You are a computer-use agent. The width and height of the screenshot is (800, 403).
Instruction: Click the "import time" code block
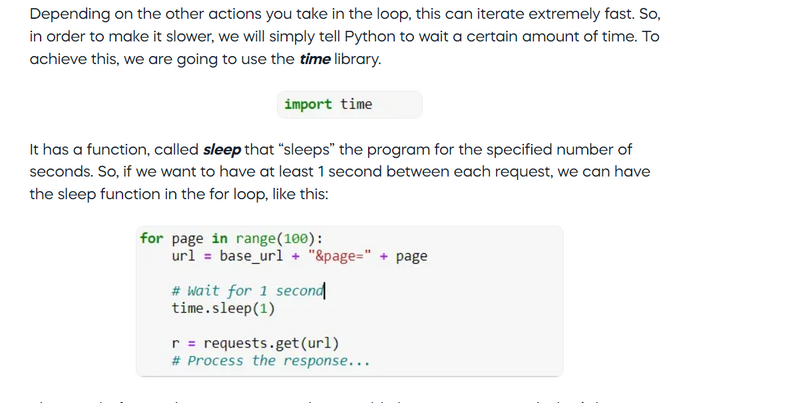[x=349, y=105]
